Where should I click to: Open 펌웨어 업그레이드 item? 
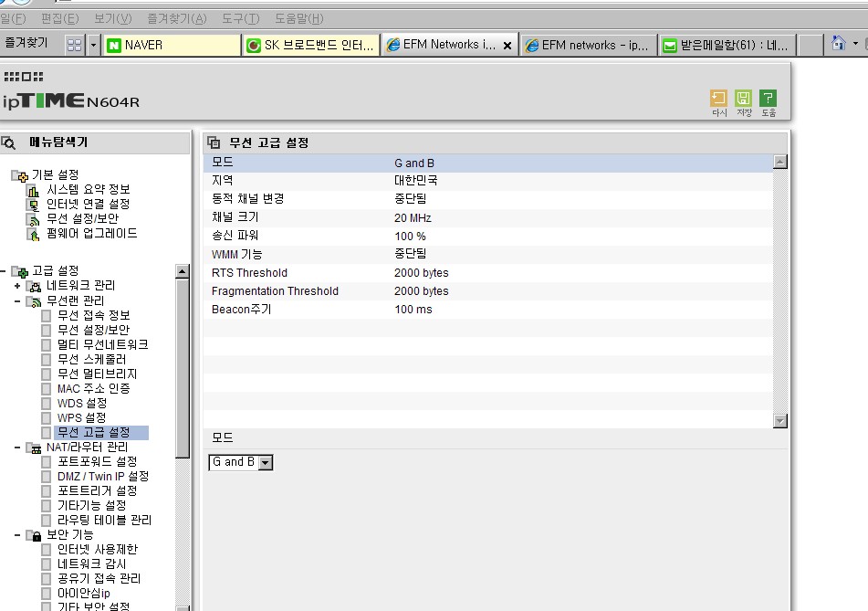(x=92, y=233)
